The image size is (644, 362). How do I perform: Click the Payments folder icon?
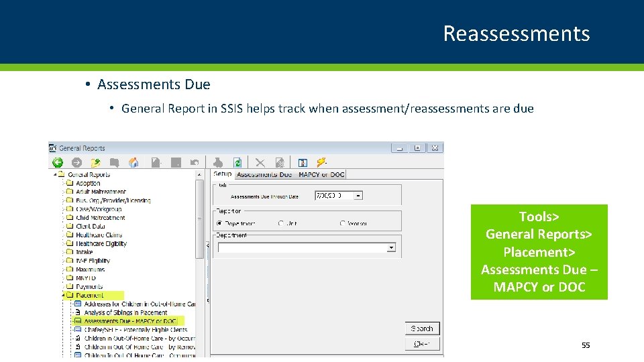tap(70, 286)
